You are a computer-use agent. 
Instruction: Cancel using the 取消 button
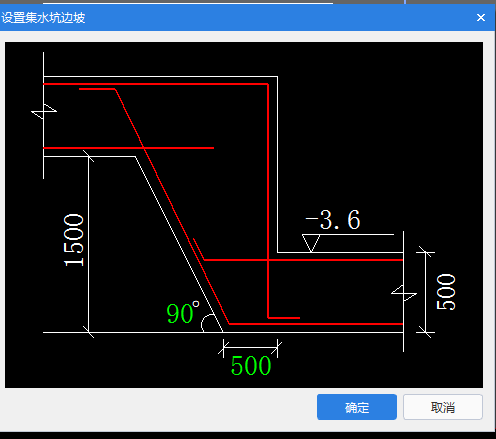click(443, 407)
